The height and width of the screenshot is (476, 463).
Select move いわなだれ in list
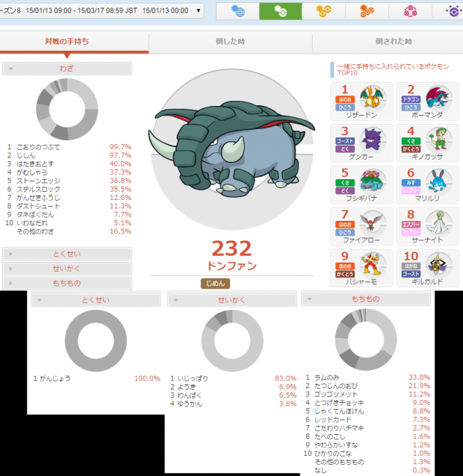69,223
